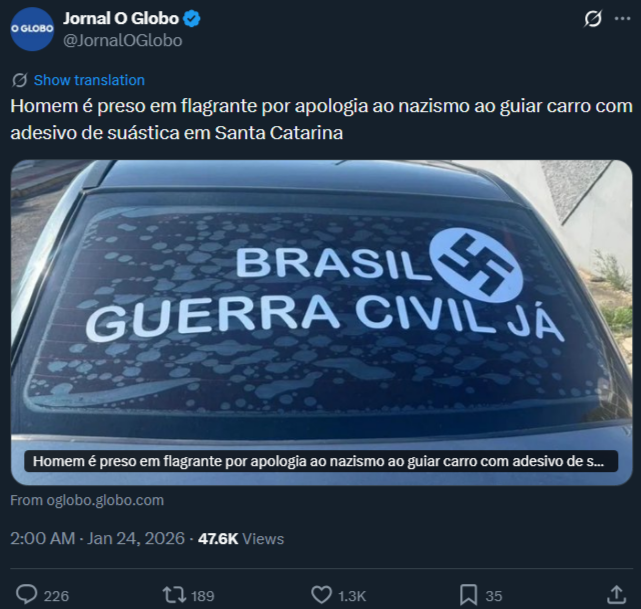
Task: Click the 226 replies count
Action: tap(56, 596)
